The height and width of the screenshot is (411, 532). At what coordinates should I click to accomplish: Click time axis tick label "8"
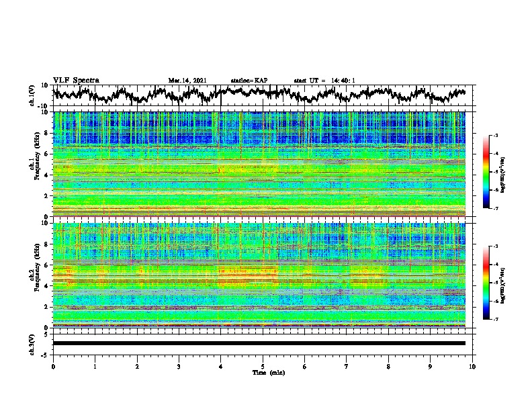[388, 367]
